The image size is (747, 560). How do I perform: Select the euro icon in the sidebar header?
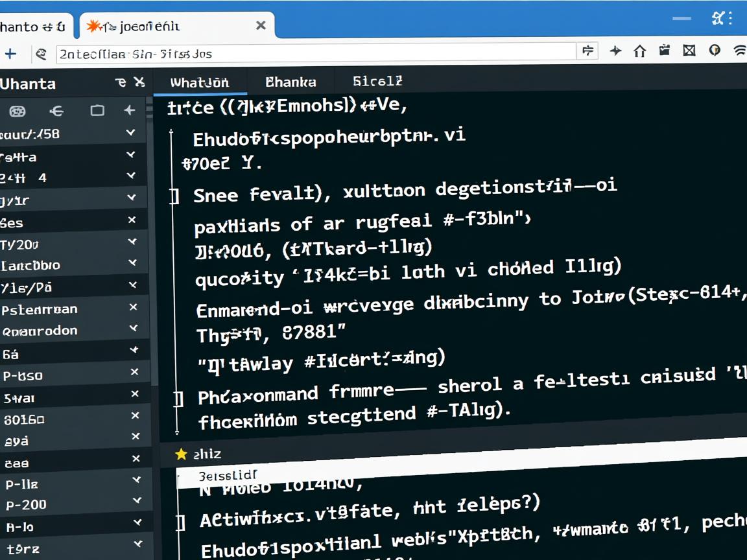[56, 111]
